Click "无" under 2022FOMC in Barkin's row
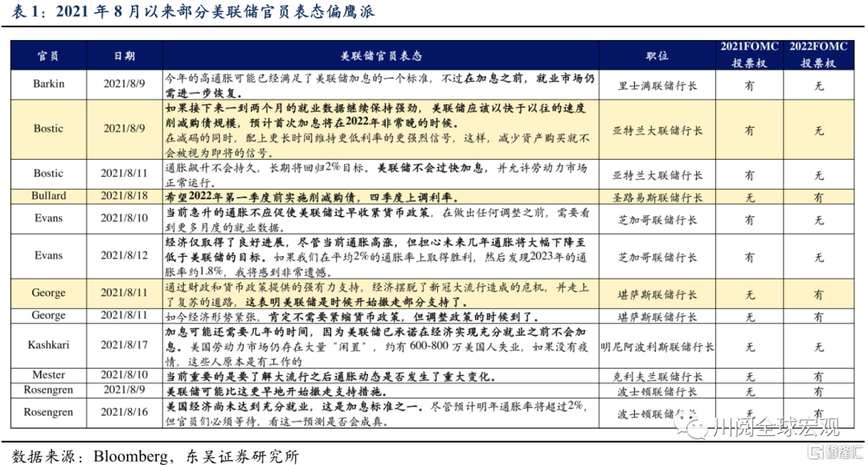This screenshot has height=465, width=868. click(819, 86)
